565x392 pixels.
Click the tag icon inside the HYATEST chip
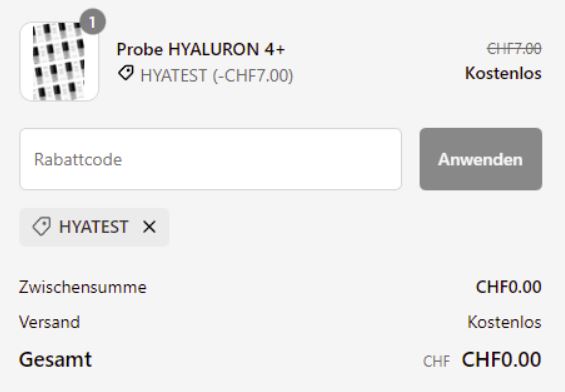point(42,227)
